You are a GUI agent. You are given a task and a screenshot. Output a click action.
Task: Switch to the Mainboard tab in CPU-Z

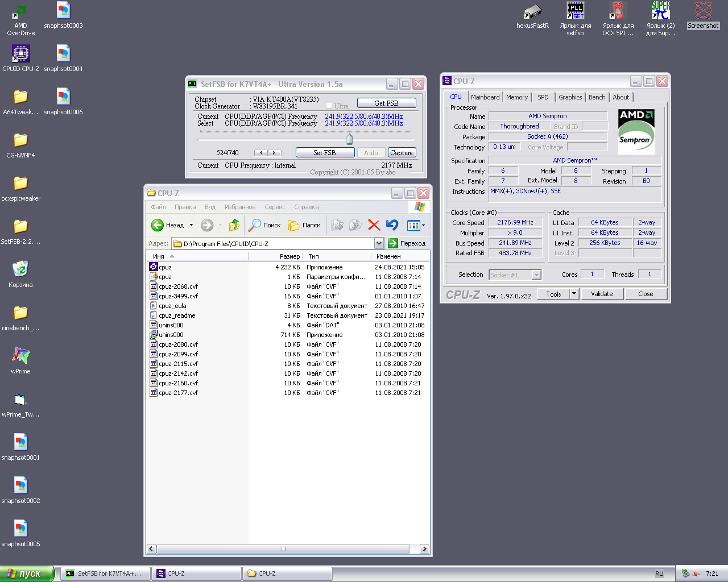[485, 97]
